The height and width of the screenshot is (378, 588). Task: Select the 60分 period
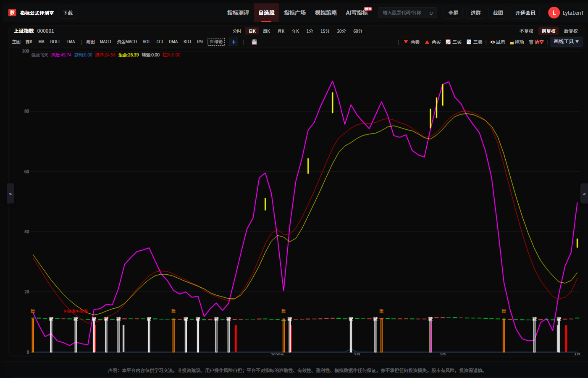point(358,31)
